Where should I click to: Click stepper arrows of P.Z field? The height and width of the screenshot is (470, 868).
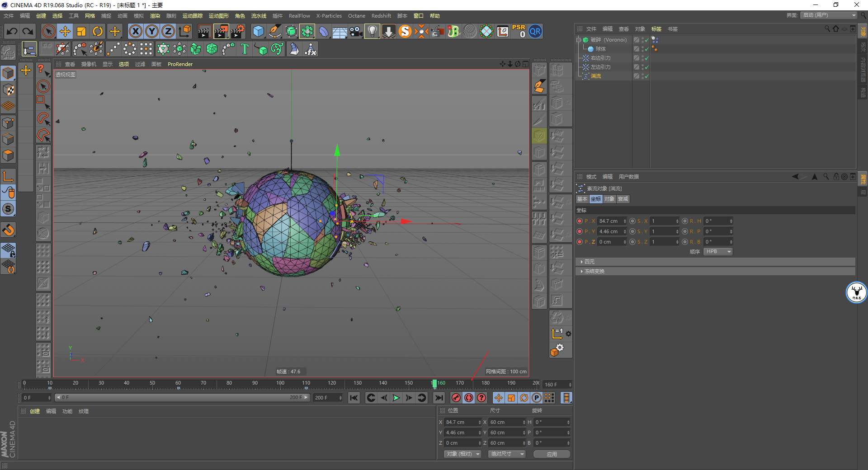click(x=625, y=242)
